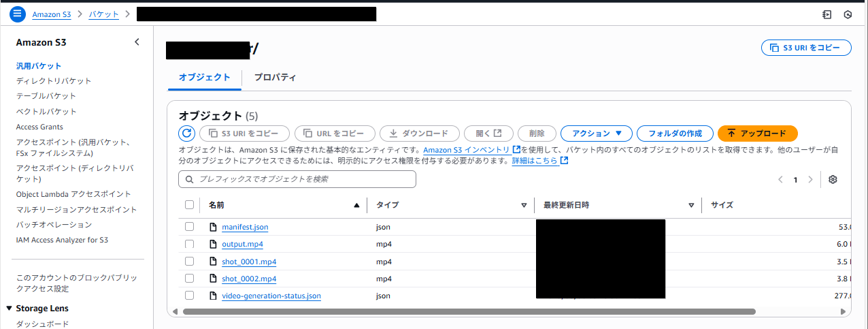Click the hexagon settings icon in header
Viewport: 868px width, 329px height.
848,14
